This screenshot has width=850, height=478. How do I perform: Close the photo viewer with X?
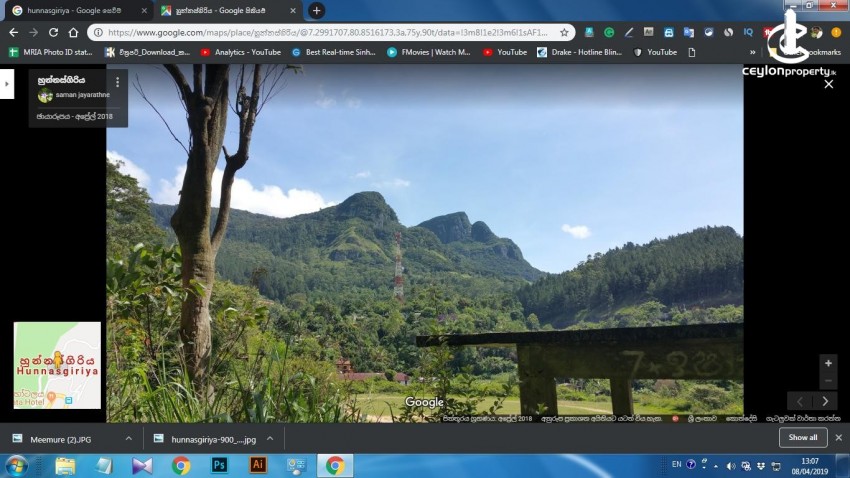pos(828,84)
